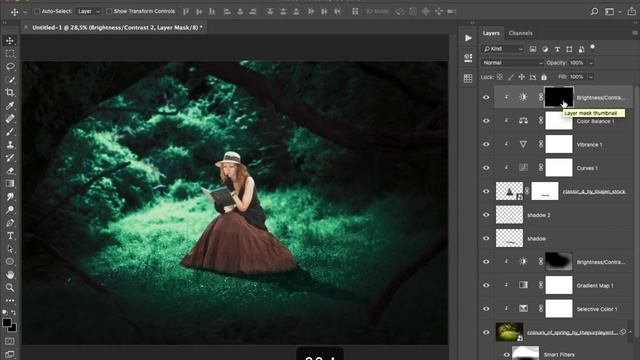Enable Show Transform Controls checkbox

[109, 11]
